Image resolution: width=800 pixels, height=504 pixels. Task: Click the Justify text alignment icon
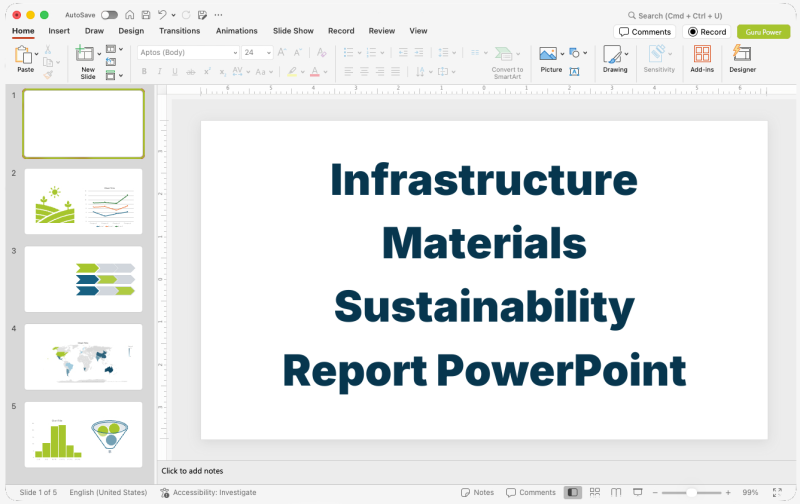(395, 71)
